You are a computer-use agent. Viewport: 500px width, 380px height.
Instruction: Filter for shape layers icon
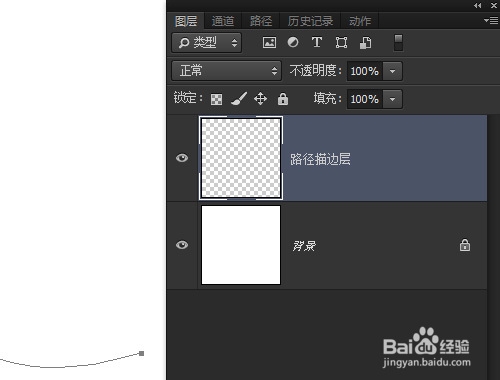tap(341, 43)
